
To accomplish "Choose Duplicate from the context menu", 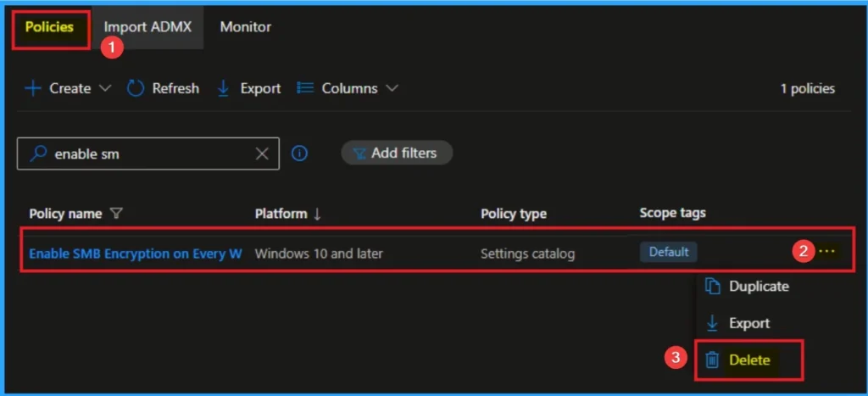I will coord(758,287).
